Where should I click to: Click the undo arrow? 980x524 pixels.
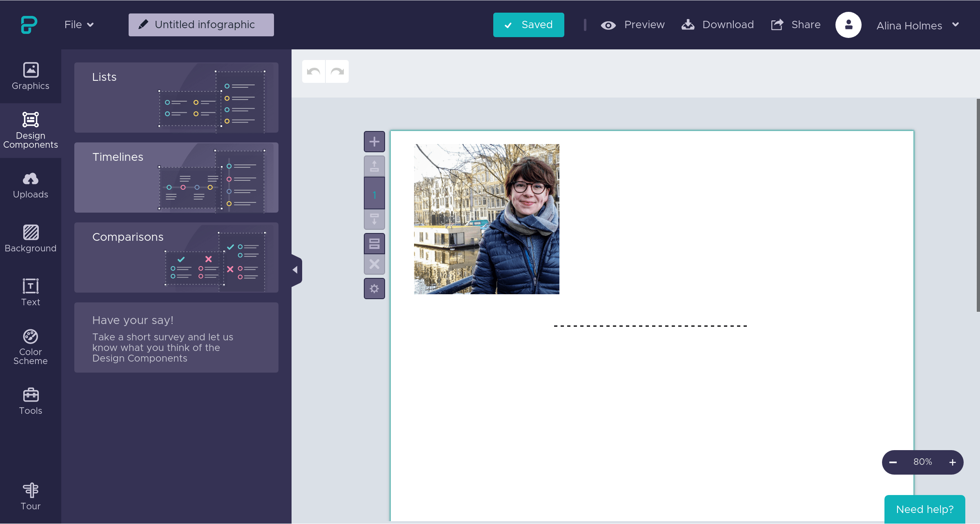(x=314, y=71)
